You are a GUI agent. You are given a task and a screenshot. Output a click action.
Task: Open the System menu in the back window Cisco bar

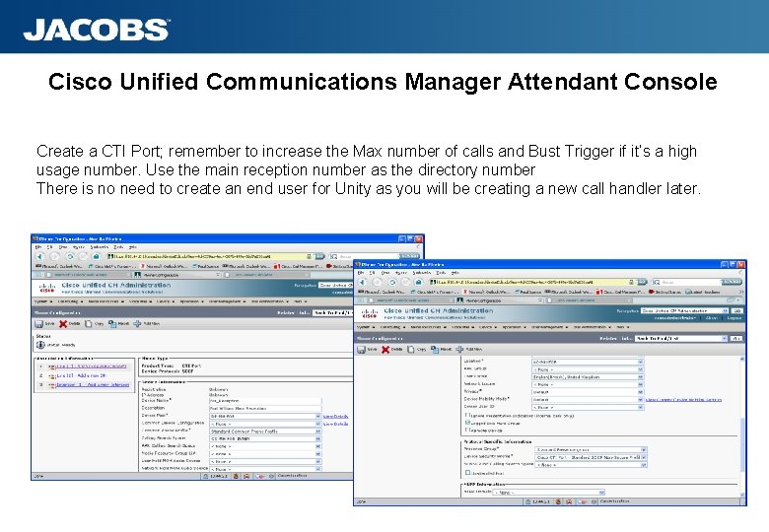point(44,301)
